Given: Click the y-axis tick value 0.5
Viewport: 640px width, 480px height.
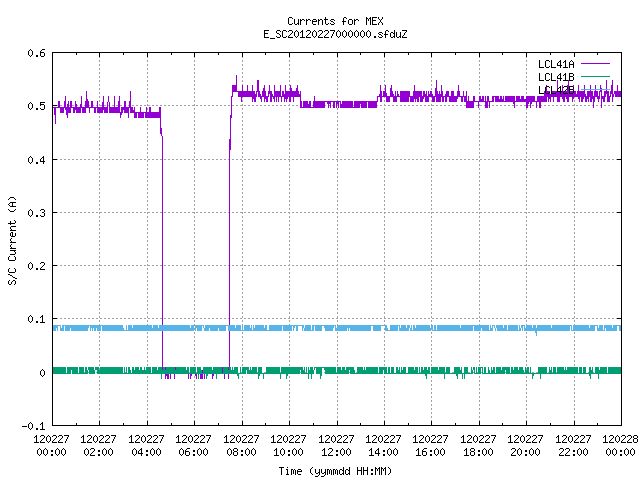Looking at the screenshot, I should 36,106.
